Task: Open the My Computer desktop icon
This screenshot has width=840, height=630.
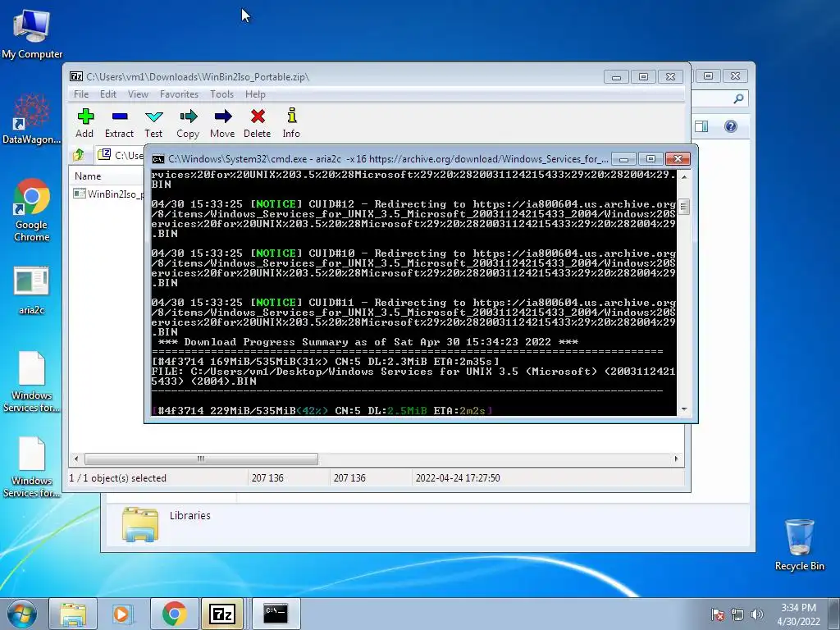Action: [x=32, y=34]
